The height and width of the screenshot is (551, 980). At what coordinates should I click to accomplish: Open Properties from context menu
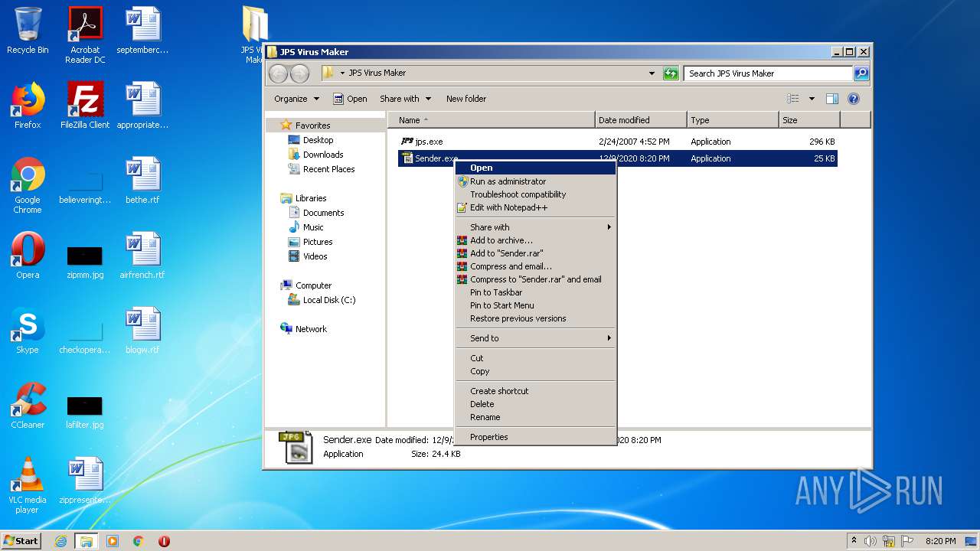coord(536,437)
